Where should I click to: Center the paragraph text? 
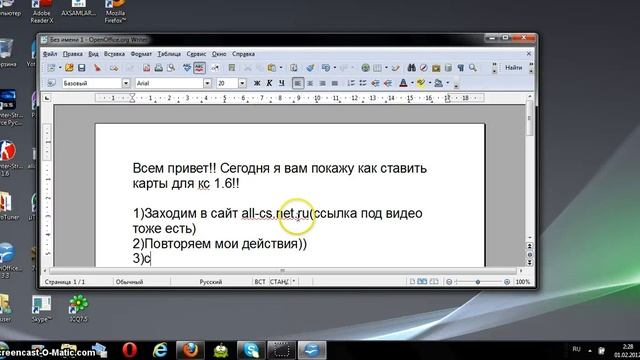(310, 83)
